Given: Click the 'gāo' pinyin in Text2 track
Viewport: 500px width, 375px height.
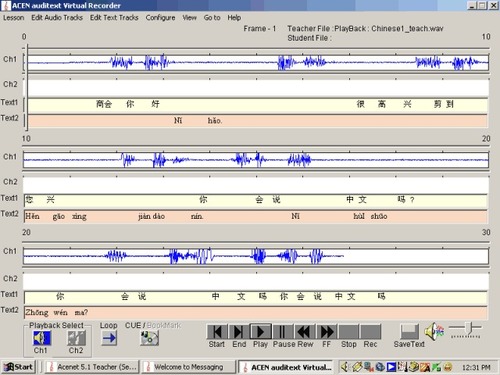Looking at the screenshot, I should [59, 216].
